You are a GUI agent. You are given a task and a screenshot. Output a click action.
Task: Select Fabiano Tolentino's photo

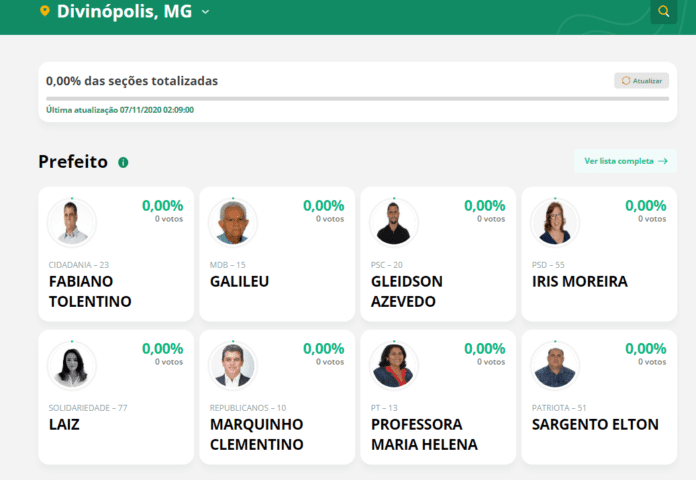(72, 222)
